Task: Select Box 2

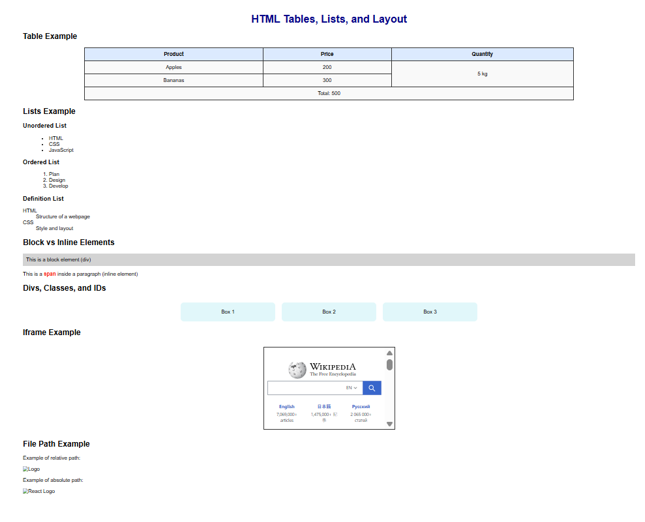Action: tap(329, 312)
